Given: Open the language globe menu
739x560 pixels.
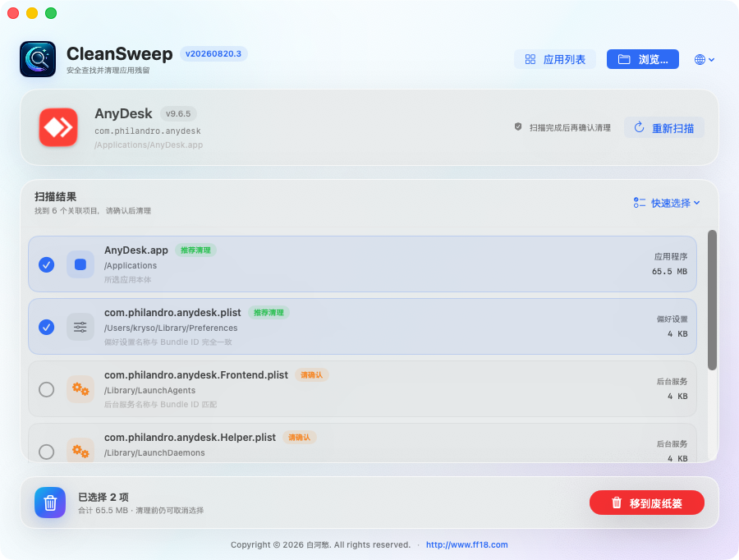Looking at the screenshot, I should (705, 59).
